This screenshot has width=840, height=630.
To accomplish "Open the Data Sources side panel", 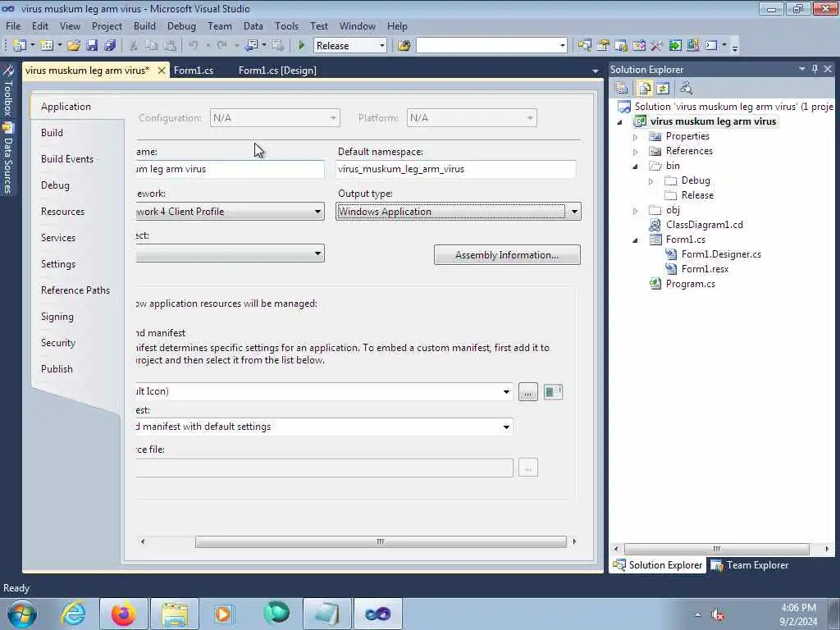I will (x=7, y=158).
